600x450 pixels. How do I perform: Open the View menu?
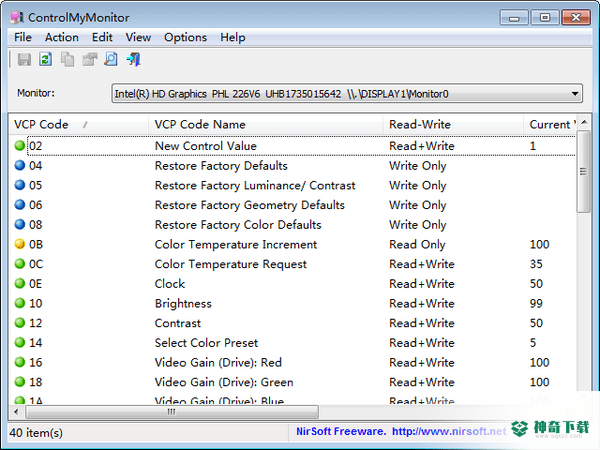pos(138,38)
